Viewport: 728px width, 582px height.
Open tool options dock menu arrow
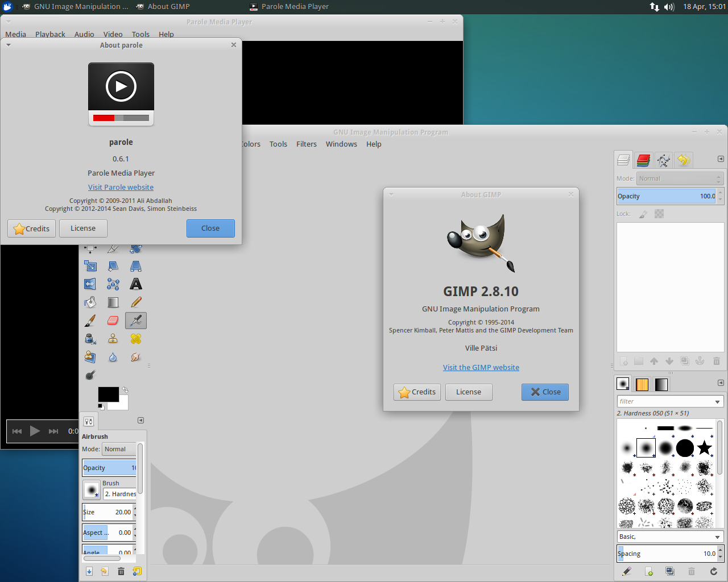tap(140, 421)
